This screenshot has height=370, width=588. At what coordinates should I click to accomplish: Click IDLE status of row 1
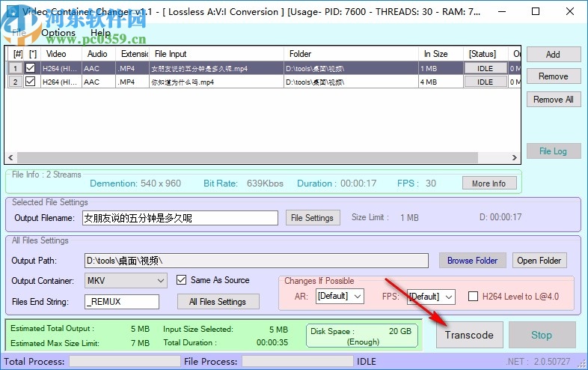[486, 68]
